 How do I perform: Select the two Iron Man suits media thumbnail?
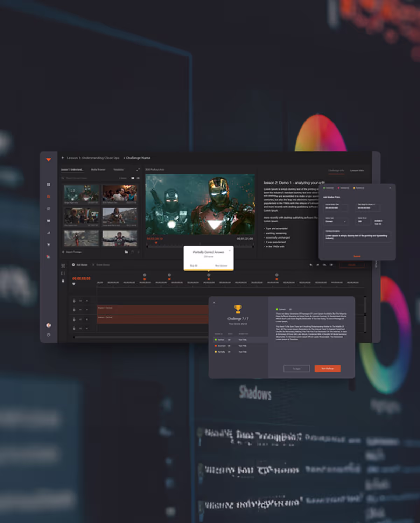pos(81,193)
